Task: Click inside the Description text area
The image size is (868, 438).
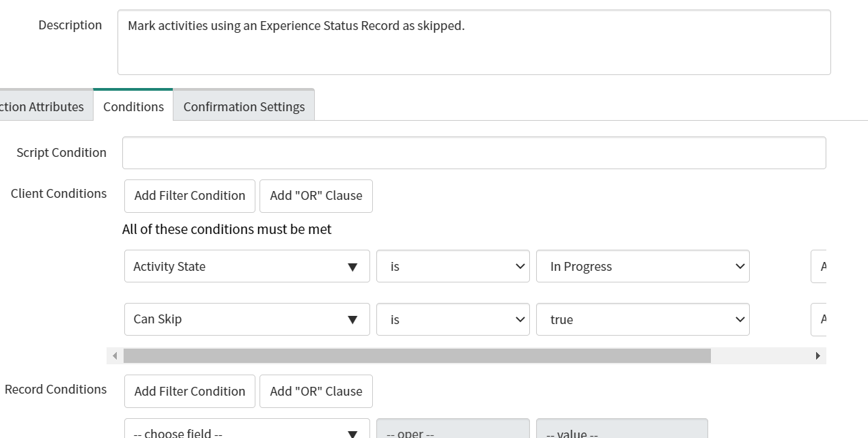Action: [x=474, y=41]
